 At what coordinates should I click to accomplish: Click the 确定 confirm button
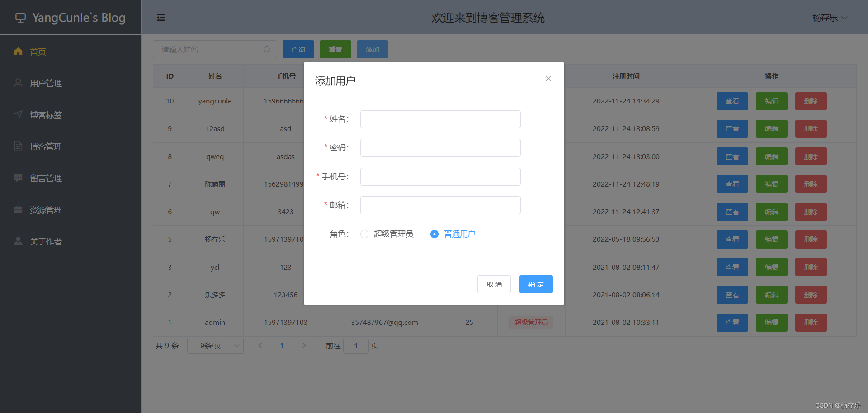[536, 284]
